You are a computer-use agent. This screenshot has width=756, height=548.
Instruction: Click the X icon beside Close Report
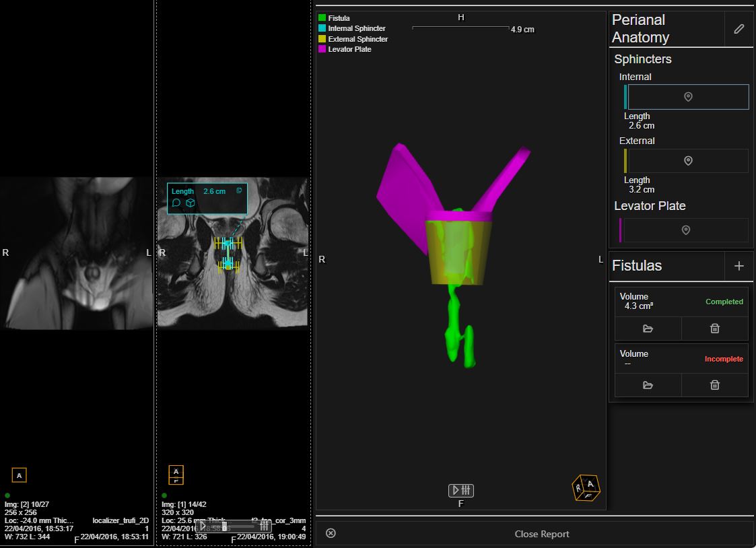[x=331, y=533]
